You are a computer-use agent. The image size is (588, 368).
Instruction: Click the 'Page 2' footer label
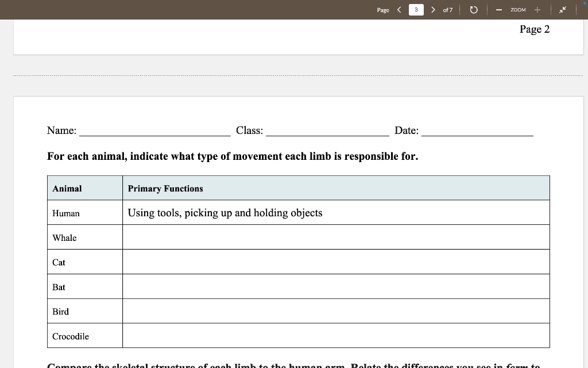[x=534, y=29]
